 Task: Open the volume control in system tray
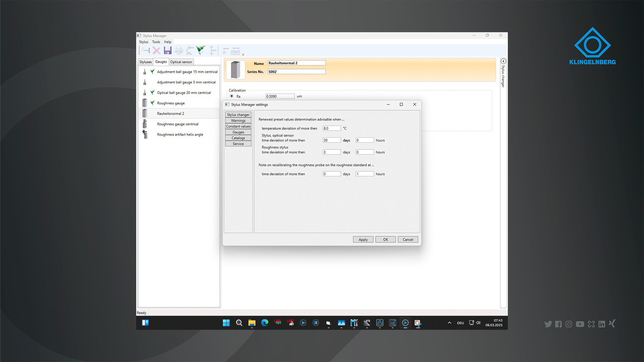click(478, 323)
